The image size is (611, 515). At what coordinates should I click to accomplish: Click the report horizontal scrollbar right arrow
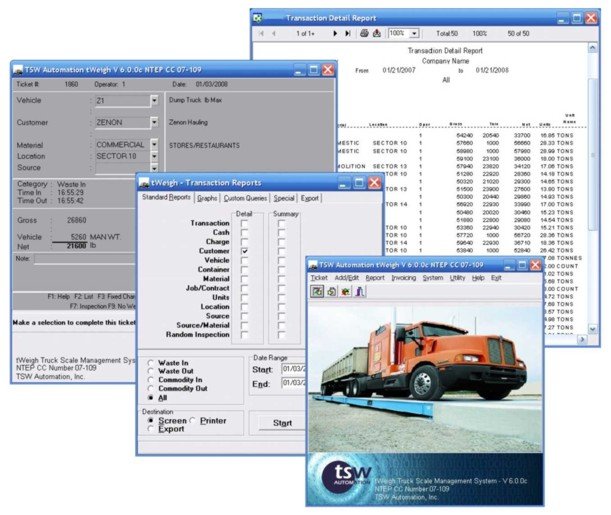[582, 339]
